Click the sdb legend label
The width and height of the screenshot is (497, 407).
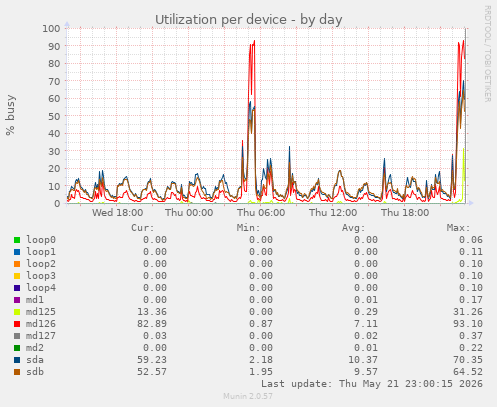(x=35, y=372)
